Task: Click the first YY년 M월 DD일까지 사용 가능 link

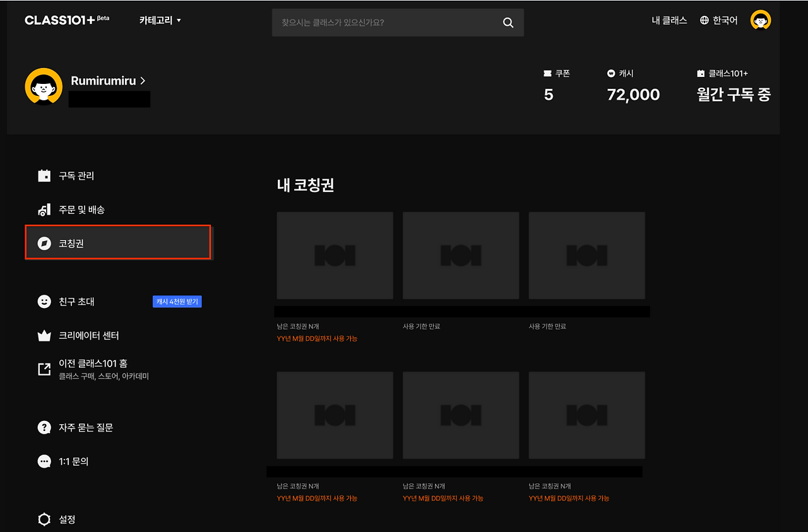Action: [x=317, y=338]
